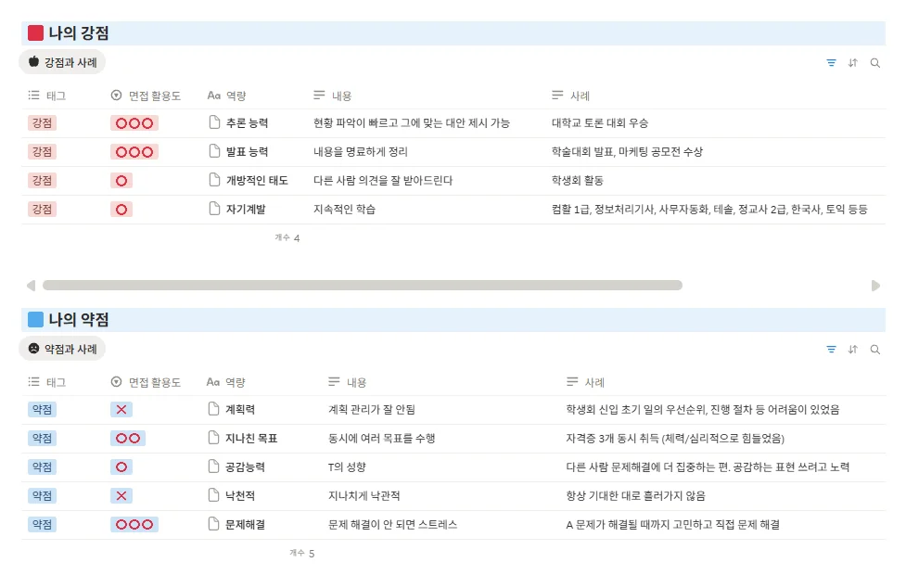Click the filter icon above the 나의 약점 table
The image size is (906, 588).
coord(830,350)
